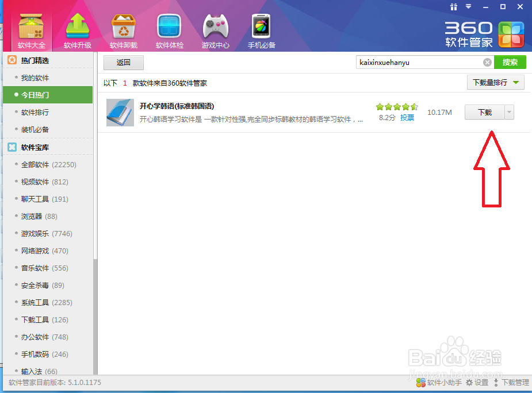Viewport: 532px width, 393px height.
Task: Open the 手机必备 phone essentials icon
Action: (261, 31)
